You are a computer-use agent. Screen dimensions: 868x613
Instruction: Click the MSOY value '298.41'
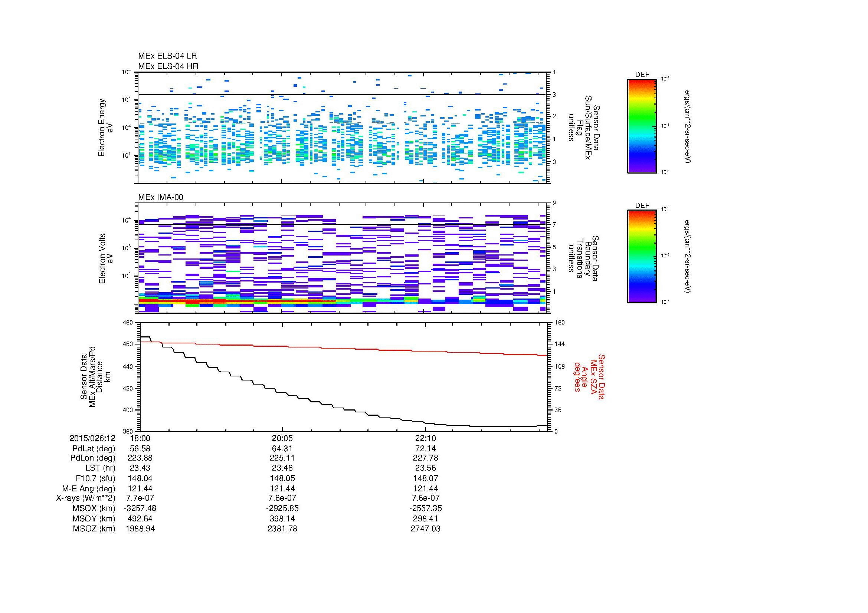[x=426, y=518]
